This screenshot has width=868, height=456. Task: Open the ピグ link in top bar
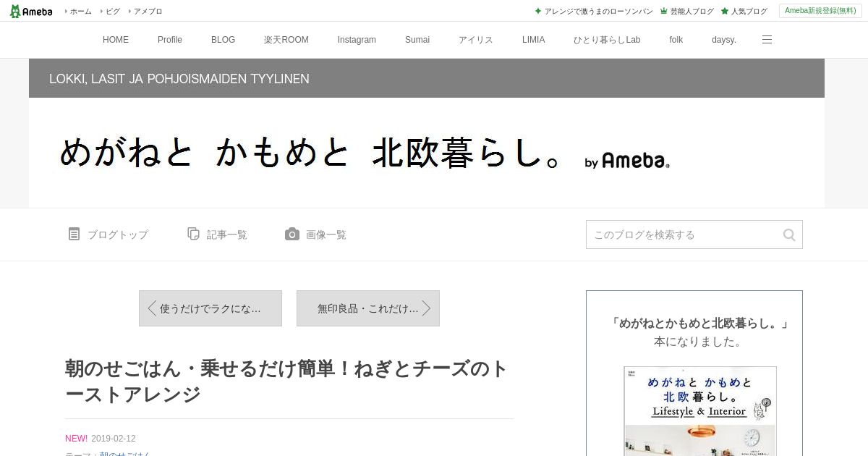[x=112, y=12]
